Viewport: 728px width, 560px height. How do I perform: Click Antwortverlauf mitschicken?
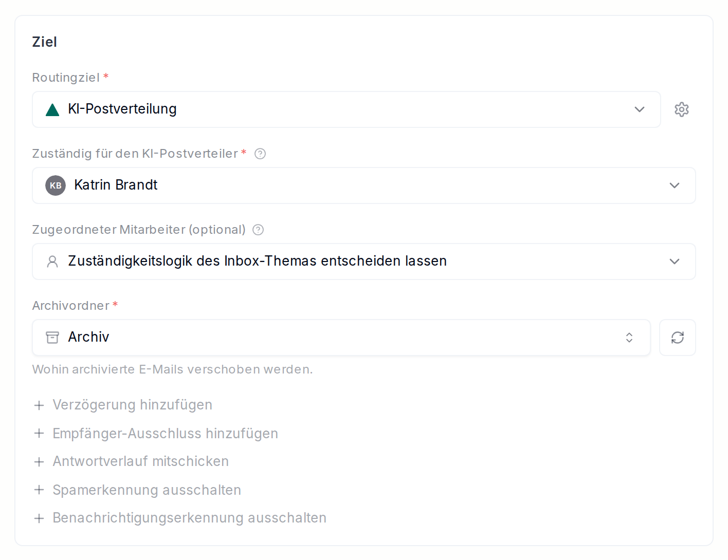[x=131, y=461]
